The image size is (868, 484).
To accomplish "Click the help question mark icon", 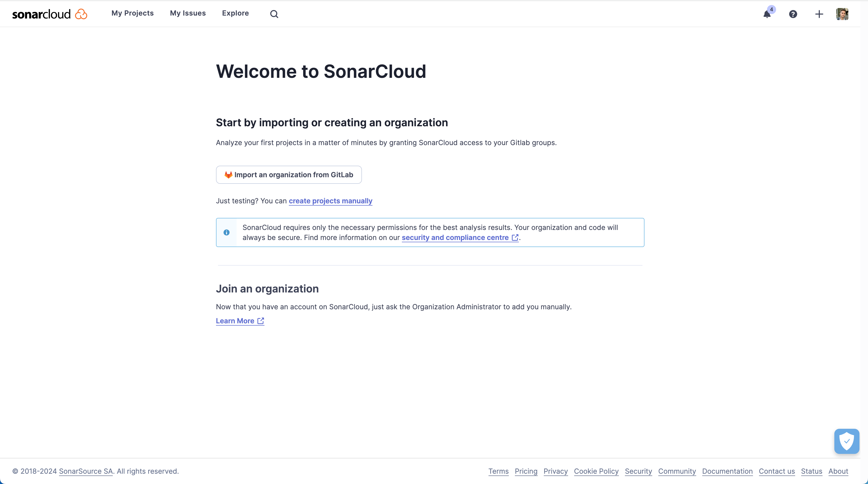I will coord(793,14).
